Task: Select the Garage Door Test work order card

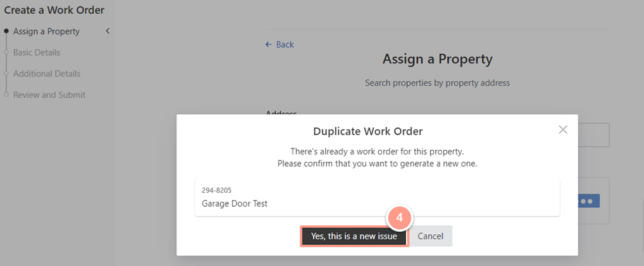Action: click(x=377, y=197)
